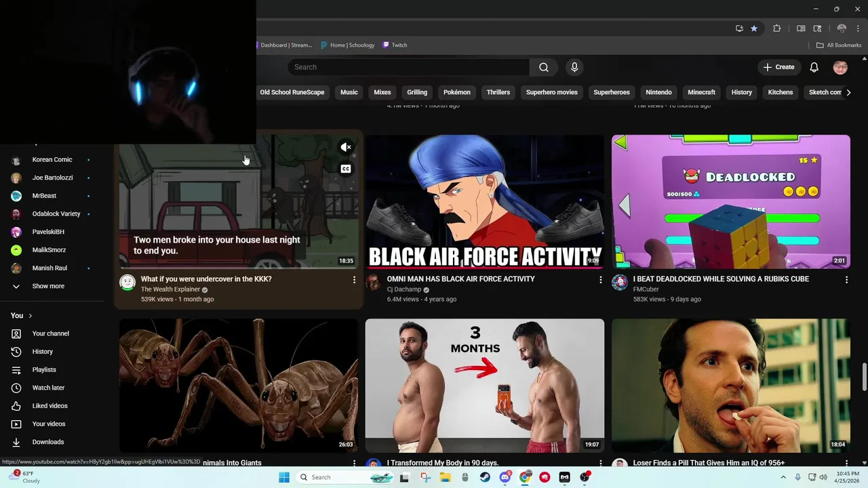Toggle closed captions on the video preview
This screenshot has width=868, height=488.
point(346,169)
